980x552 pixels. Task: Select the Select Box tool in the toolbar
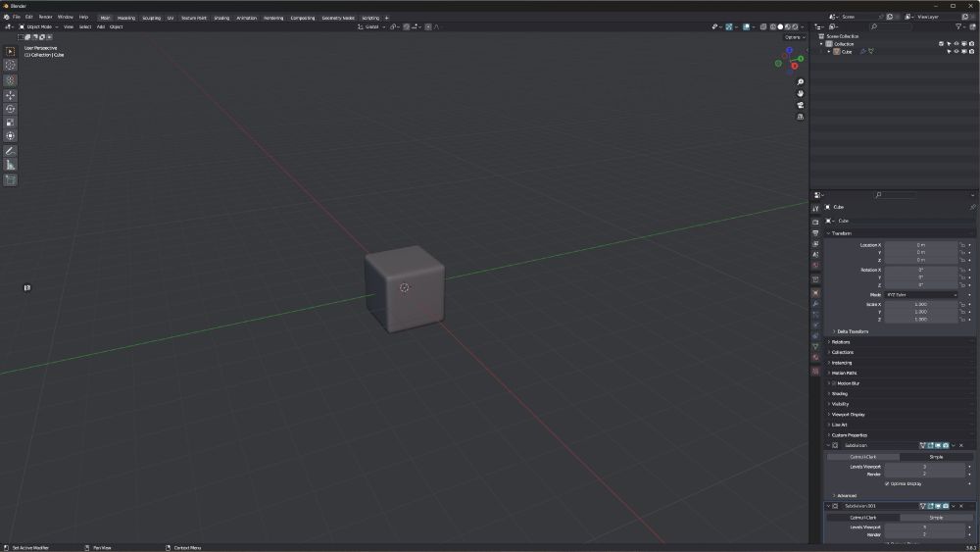[10, 51]
